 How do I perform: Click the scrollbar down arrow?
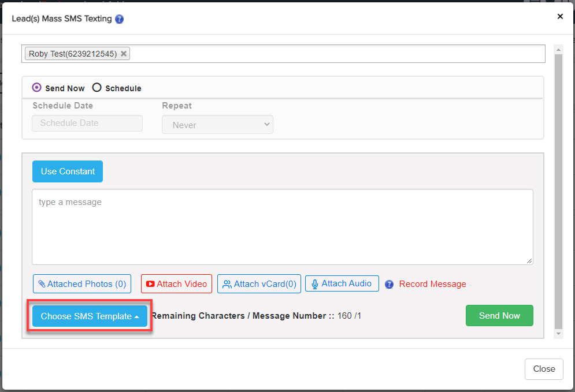tap(558, 334)
